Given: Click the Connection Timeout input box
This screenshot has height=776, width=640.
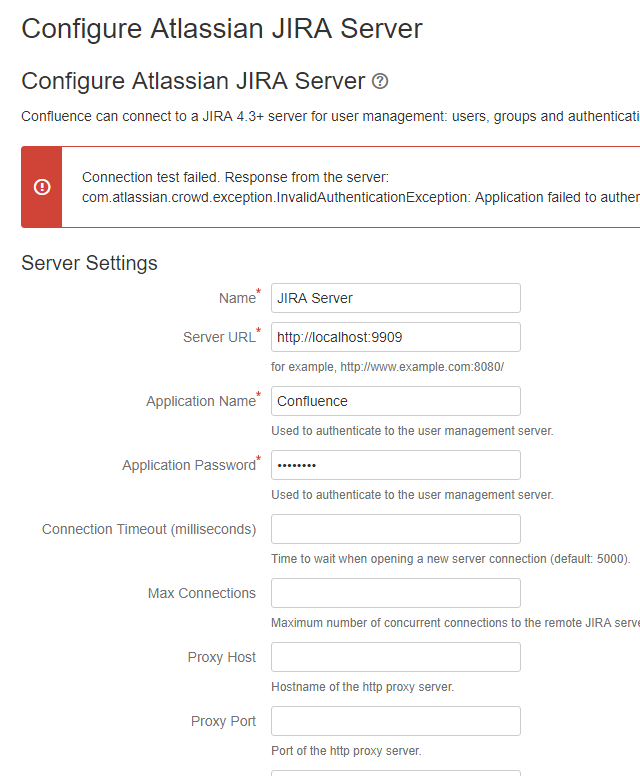Looking at the screenshot, I should pyautogui.click(x=395, y=529).
